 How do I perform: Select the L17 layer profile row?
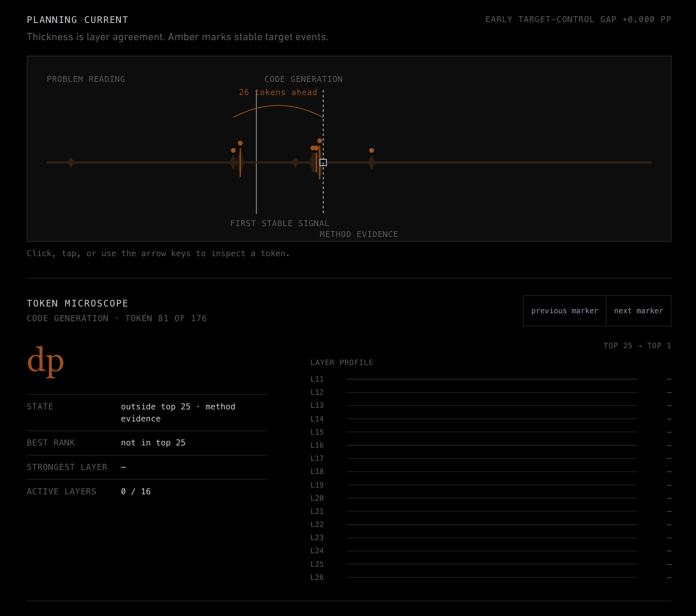491,459
